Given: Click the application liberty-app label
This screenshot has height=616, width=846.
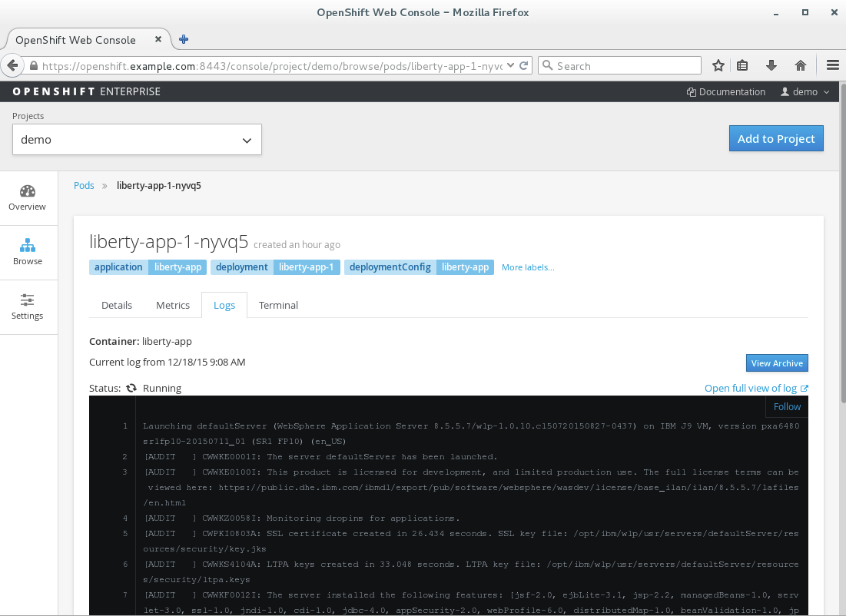Looking at the screenshot, I should [x=148, y=267].
